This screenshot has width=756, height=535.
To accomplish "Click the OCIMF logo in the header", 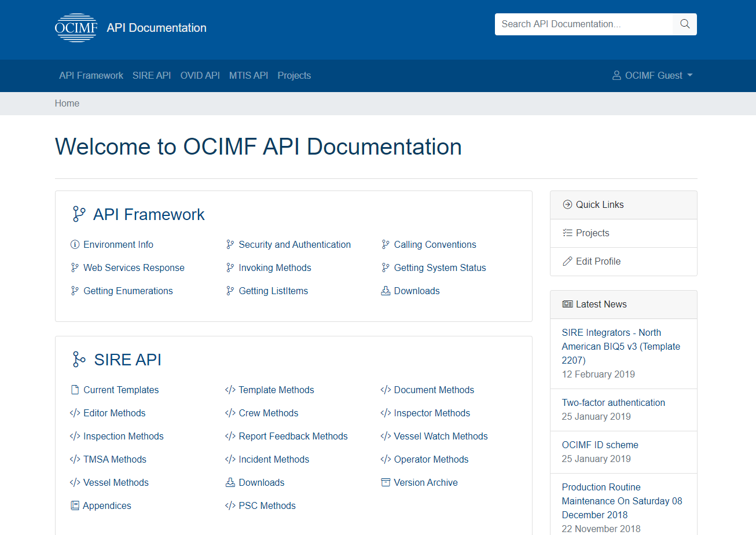I will pos(76,28).
